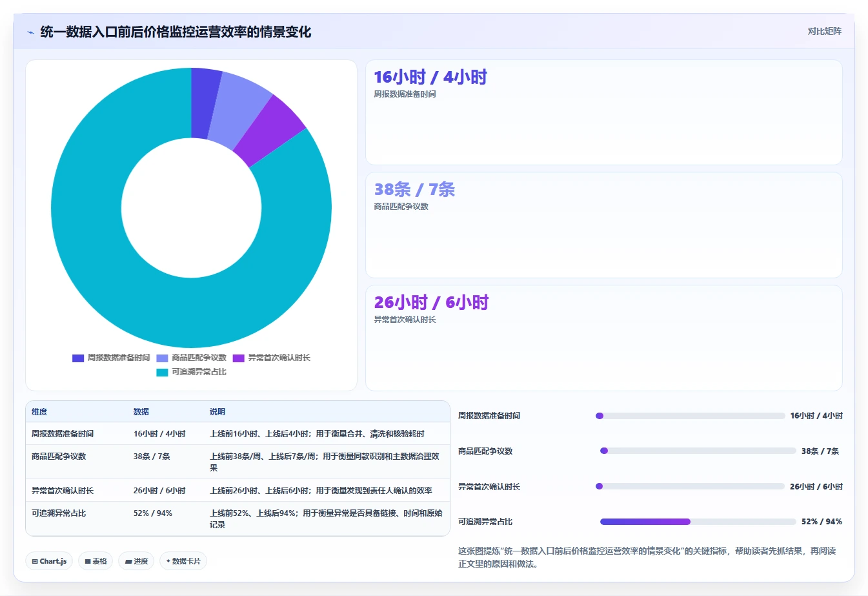Viewport: 868px width, 596px height.
Task: Toggle the 商品匹配争议数 legend swatch
Action: point(162,358)
